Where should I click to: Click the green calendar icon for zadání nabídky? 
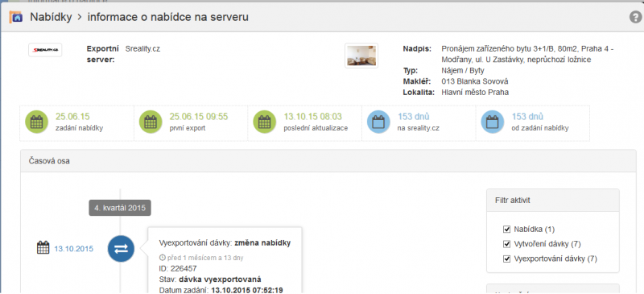(x=37, y=122)
